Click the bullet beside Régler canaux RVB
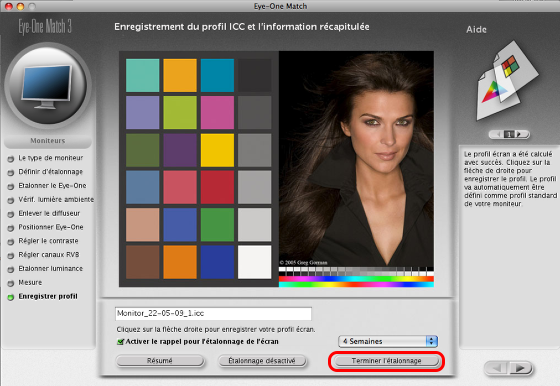Screen dimensions: 560x386 point(11,256)
